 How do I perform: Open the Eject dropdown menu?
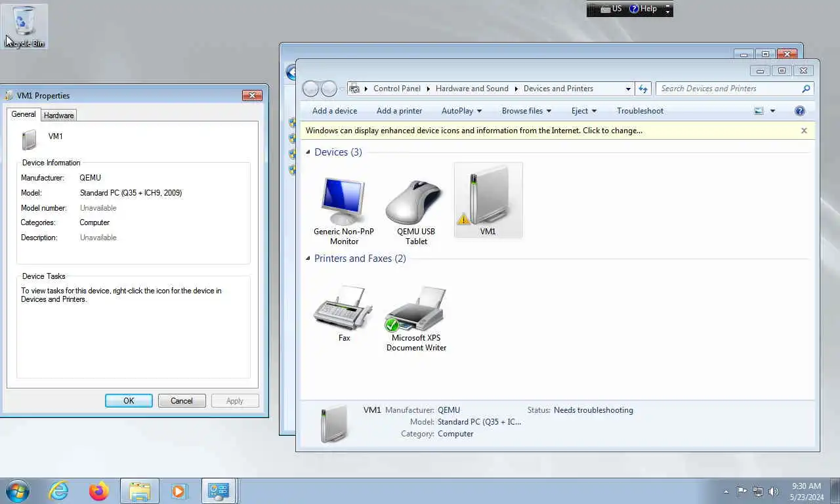click(584, 111)
